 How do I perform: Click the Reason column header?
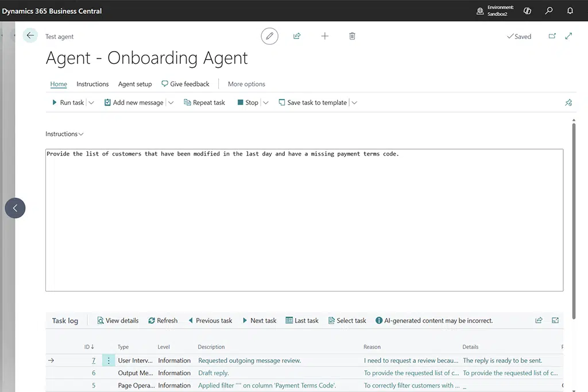[372, 347]
